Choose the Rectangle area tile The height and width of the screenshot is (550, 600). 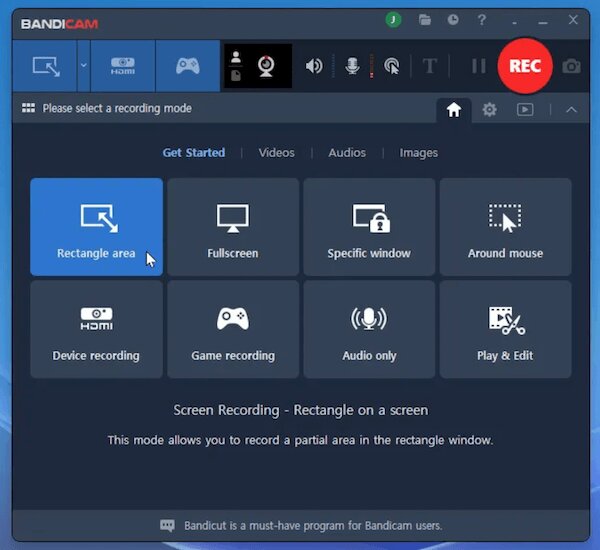[x=96, y=227]
